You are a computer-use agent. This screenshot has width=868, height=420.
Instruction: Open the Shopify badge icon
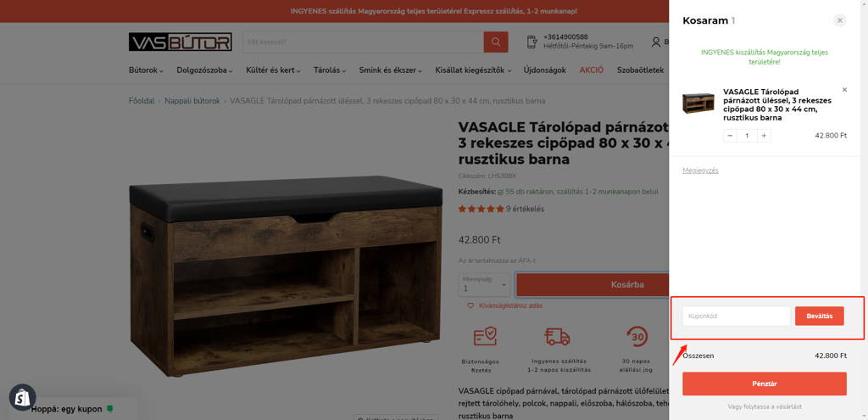tap(23, 397)
